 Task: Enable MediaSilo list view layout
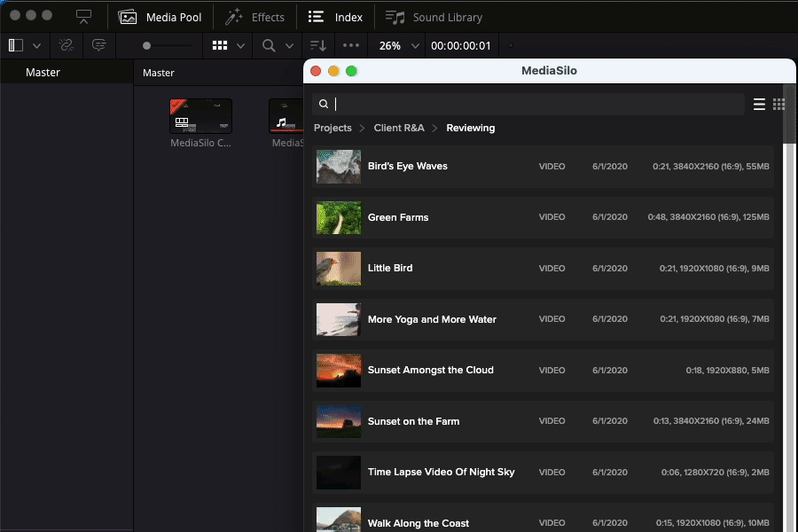759,104
